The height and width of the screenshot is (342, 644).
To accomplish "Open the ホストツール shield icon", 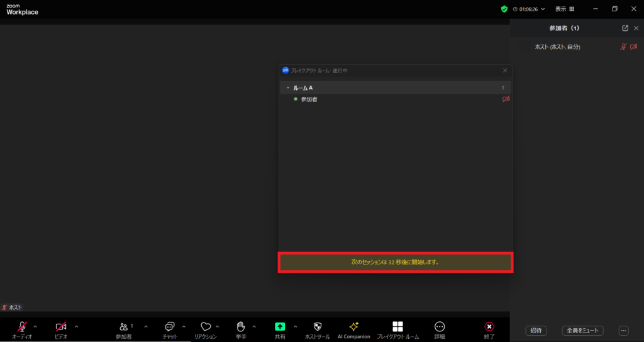I will pyautogui.click(x=317, y=327).
